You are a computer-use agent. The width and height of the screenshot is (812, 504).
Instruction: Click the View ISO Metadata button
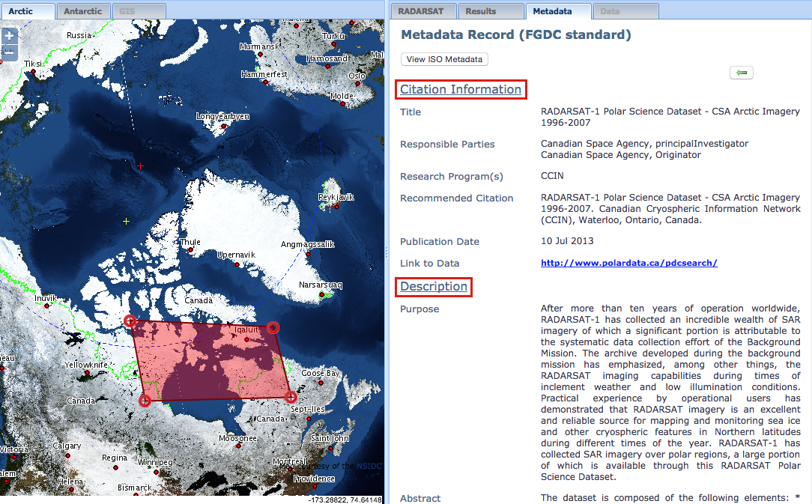[443, 58]
